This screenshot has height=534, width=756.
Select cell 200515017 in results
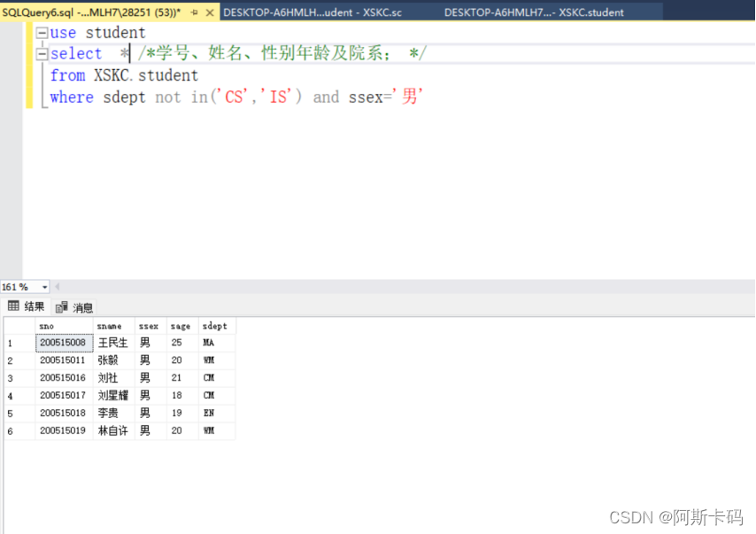pyautogui.click(x=64, y=396)
